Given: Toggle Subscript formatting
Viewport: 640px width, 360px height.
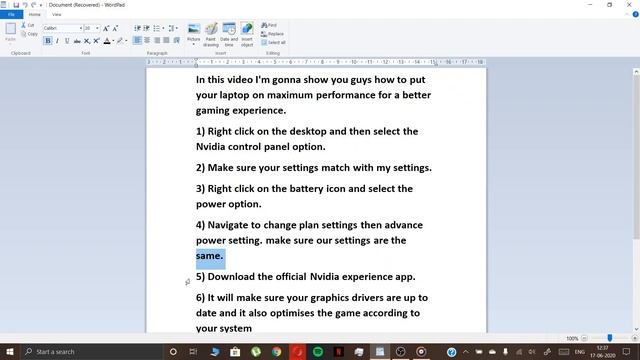Looking at the screenshot, I should coord(87,41).
